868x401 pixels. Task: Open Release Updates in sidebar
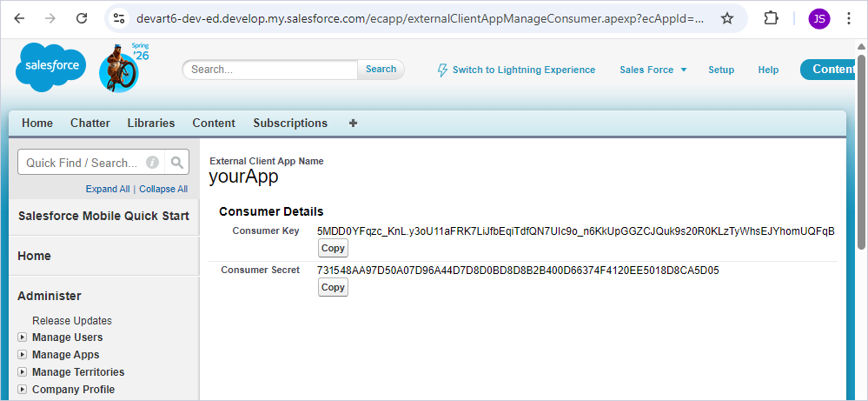click(72, 321)
